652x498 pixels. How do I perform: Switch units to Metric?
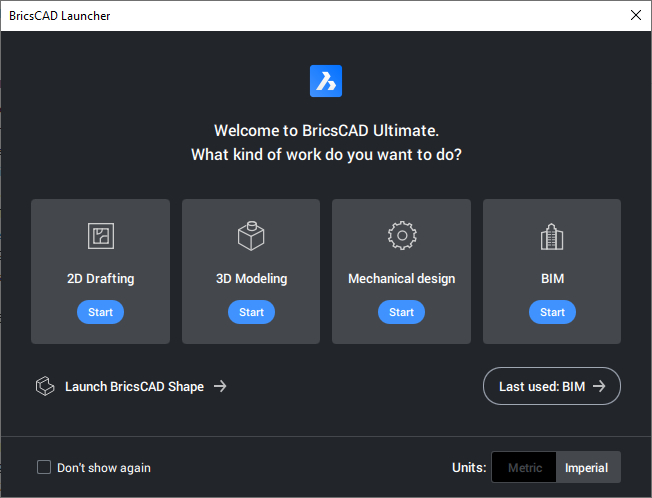(524, 467)
